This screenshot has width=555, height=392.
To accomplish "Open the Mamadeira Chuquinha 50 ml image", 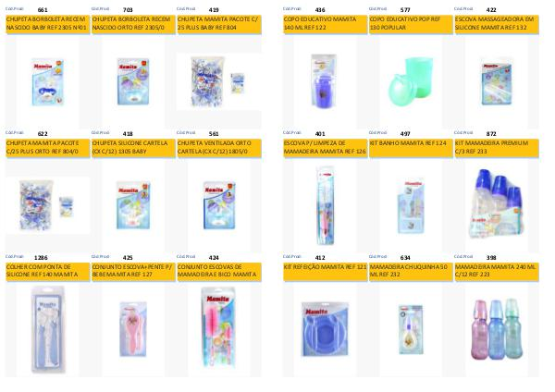I will click(x=411, y=329).
